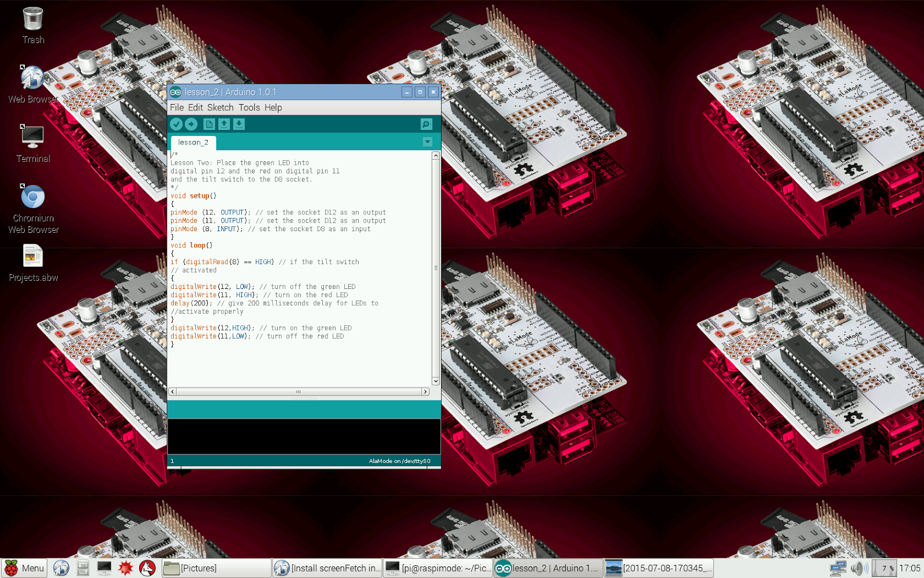Open the sketch tab list dropdown arrow

point(427,142)
